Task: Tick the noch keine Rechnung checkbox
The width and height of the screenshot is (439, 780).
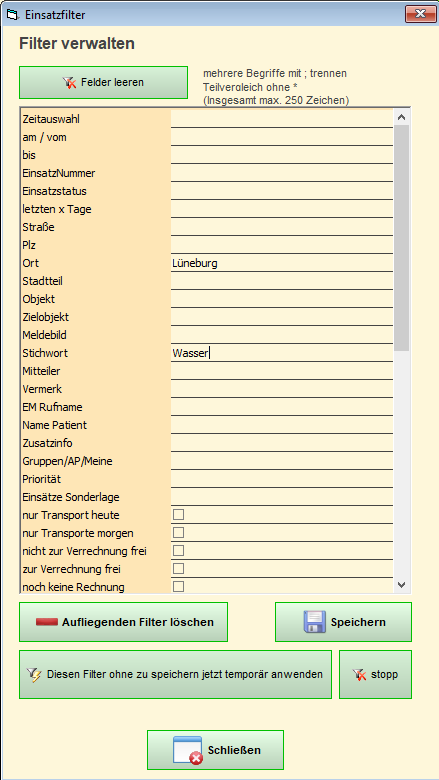Action: click(x=178, y=586)
